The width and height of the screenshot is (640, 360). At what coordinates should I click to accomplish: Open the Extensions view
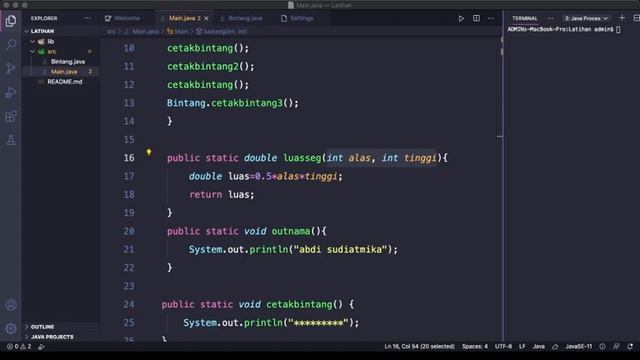click(x=11, y=117)
